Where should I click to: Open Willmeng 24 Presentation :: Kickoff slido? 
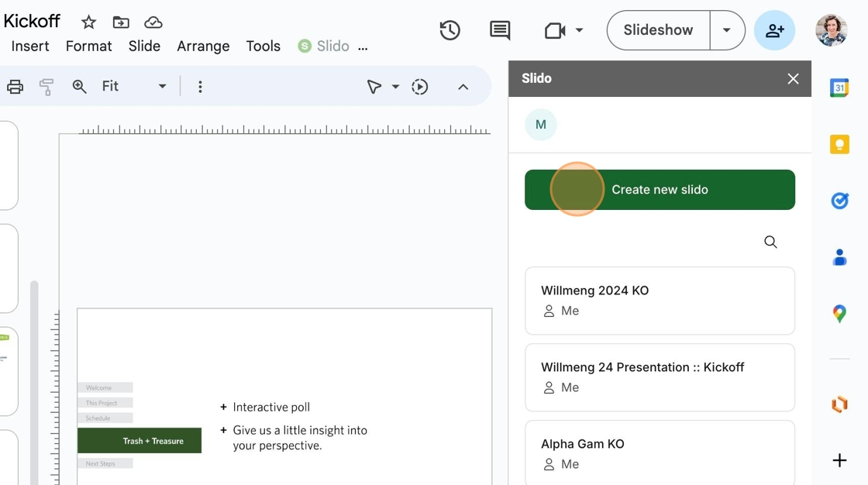point(660,377)
